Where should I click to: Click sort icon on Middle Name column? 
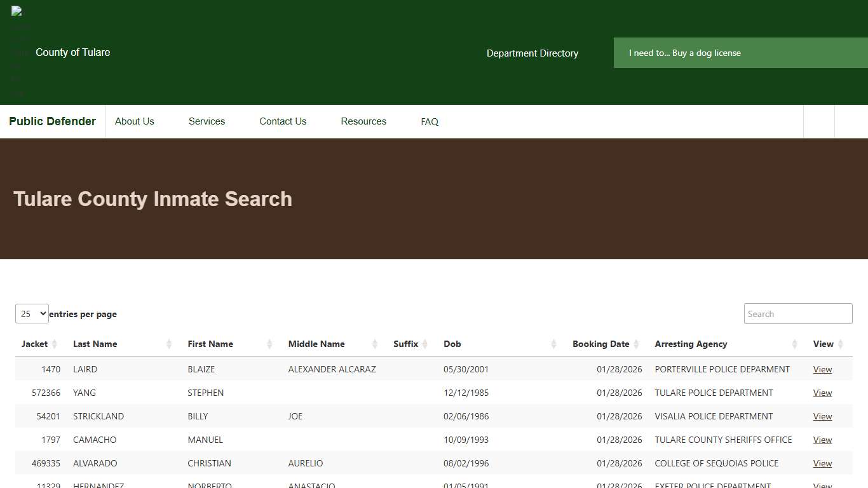point(373,344)
